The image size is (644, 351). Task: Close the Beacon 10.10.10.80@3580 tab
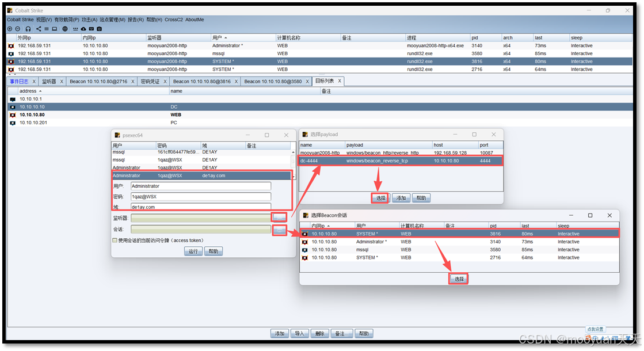coord(307,82)
